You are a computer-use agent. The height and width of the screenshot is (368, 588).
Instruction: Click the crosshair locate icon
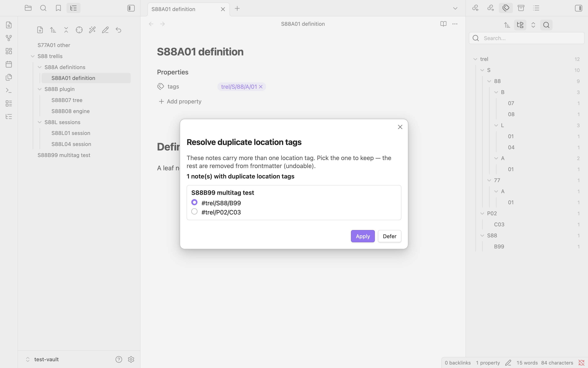pos(79,30)
